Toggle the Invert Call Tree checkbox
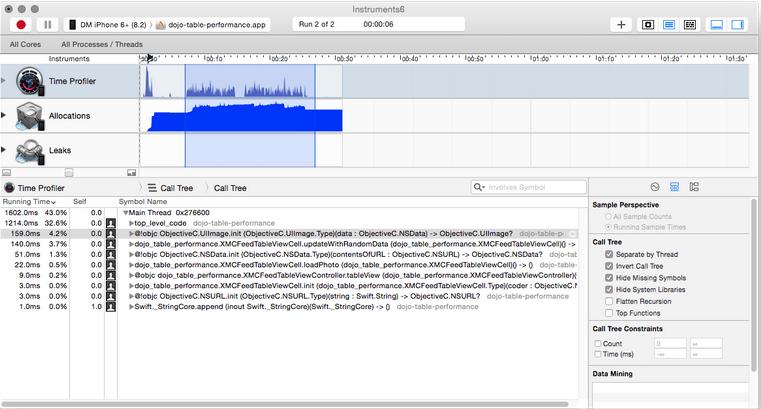761x409 pixels. (609, 266)
